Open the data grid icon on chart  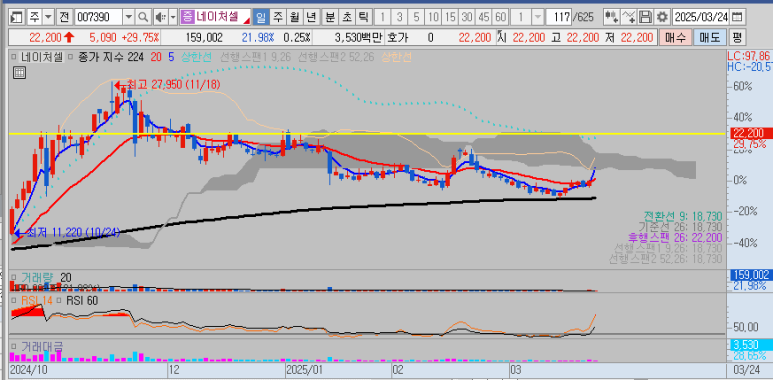(x=19, y=73)
